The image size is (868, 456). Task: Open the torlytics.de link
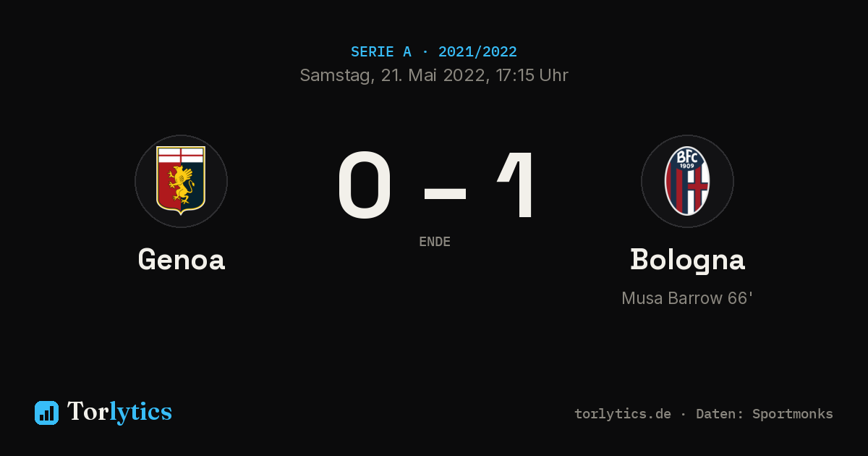[623, 414]
